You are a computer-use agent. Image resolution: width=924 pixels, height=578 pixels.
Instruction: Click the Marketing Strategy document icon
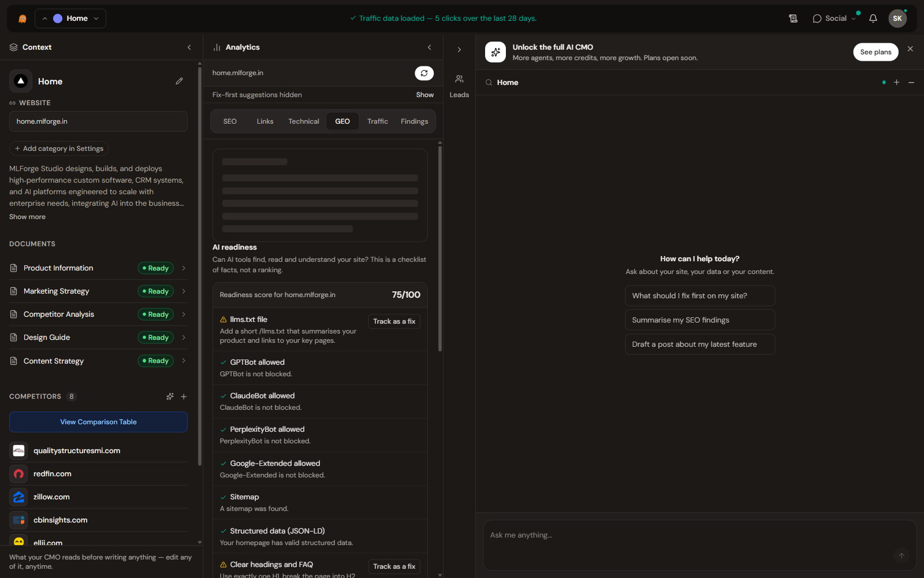(14, 291)
